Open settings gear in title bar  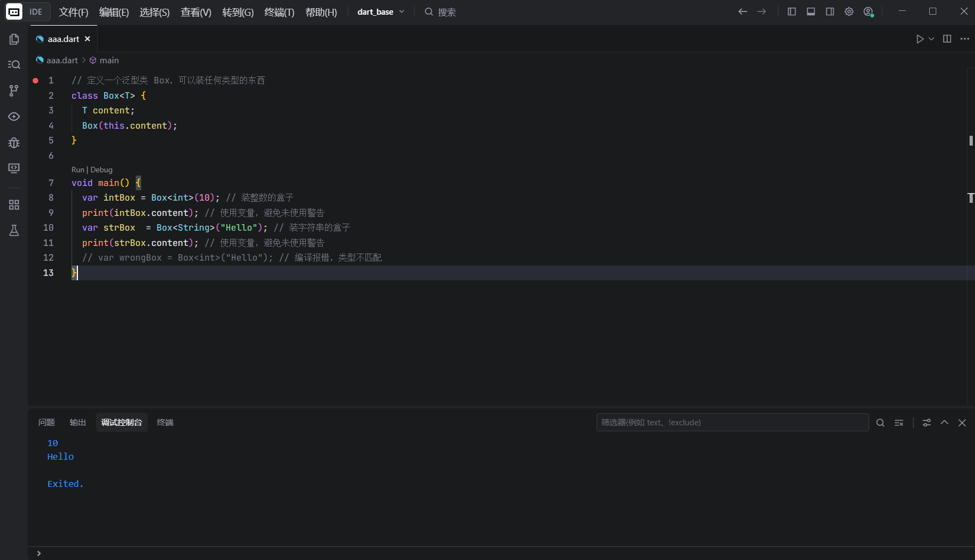tap(849, 11)
